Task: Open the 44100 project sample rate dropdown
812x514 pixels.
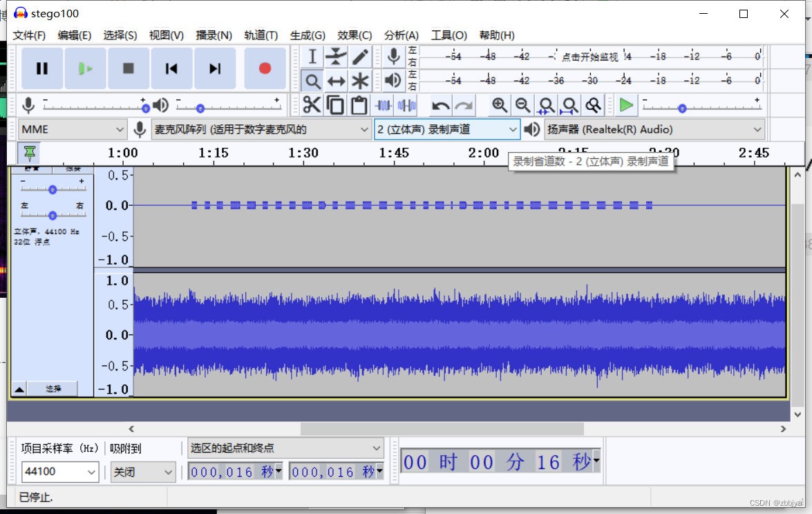Action: point(60,472)
